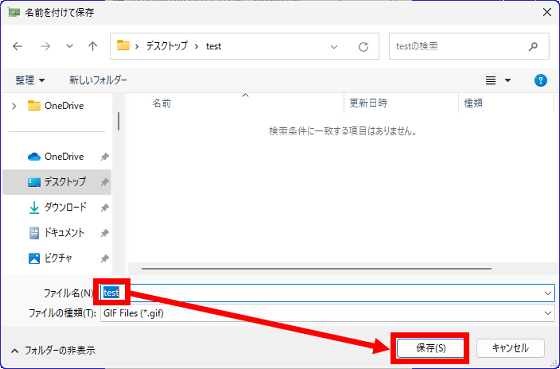
Task: Select OneDrive cloud icon in sidebar
Action: click(34, 157)
